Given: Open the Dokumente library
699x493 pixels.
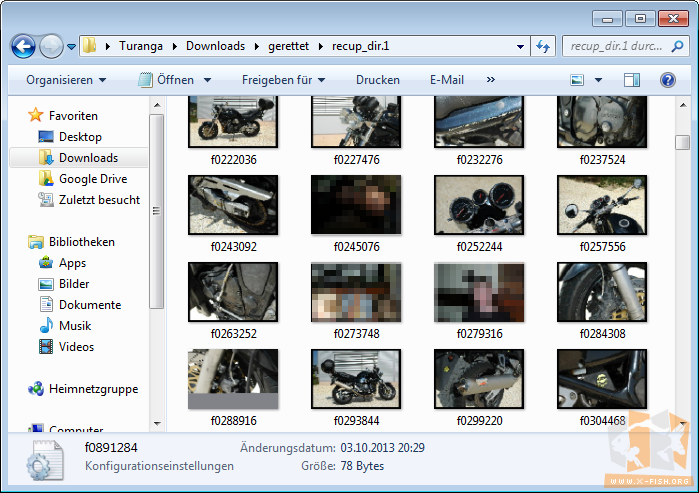Looking at the screenshot, I should coord(80,305).
